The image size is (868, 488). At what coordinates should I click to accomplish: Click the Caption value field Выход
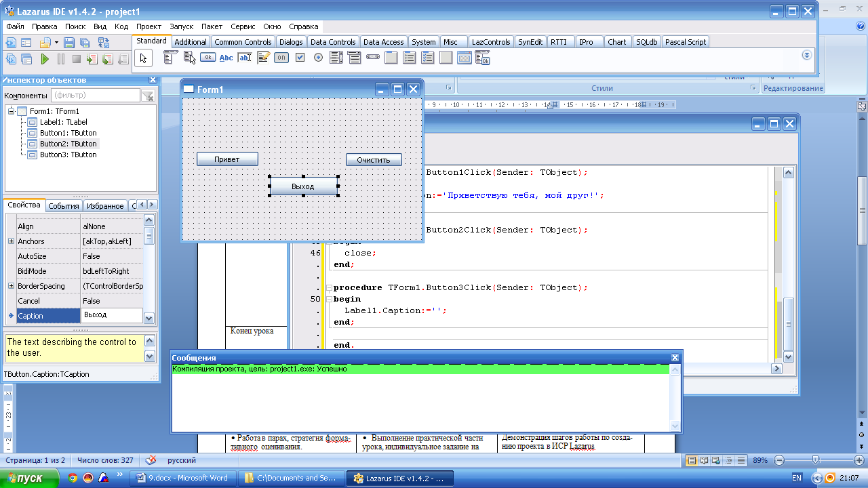coord(112,315)
